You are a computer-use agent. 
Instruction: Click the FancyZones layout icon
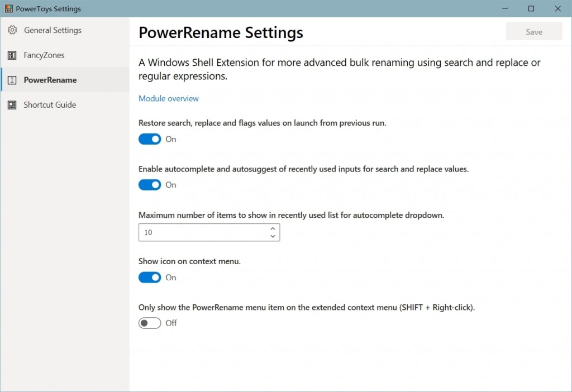point(12,55)
